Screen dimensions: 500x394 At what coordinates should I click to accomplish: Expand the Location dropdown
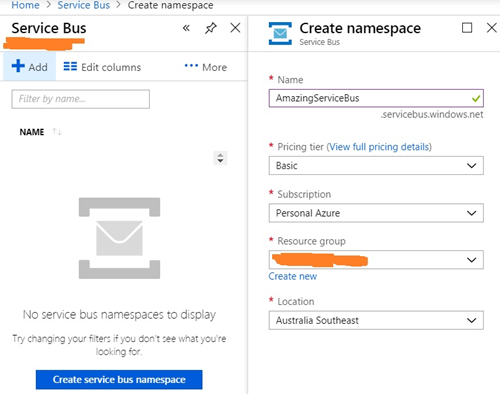tap(376, 320)
